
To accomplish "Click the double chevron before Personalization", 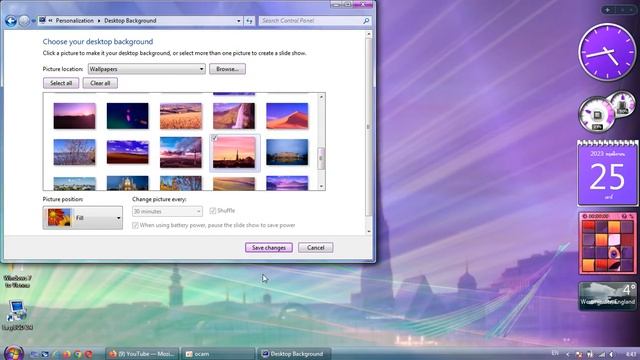I will click(50, 20).
